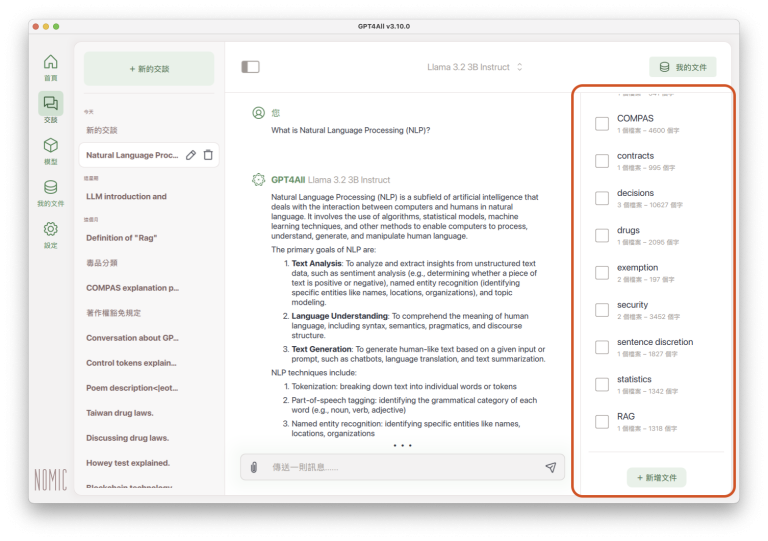Attach a file with paperclip icon
768x541 pixels.
click(254, 467)
